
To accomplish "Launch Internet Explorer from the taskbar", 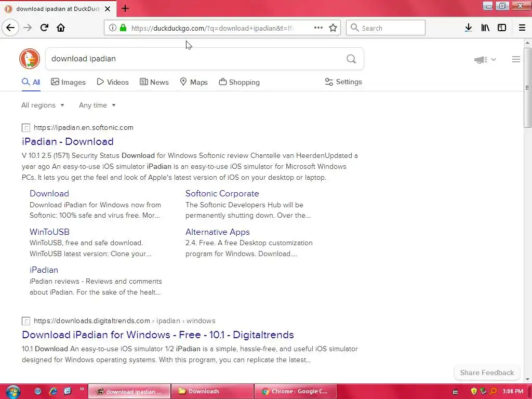I will (53, 391).
